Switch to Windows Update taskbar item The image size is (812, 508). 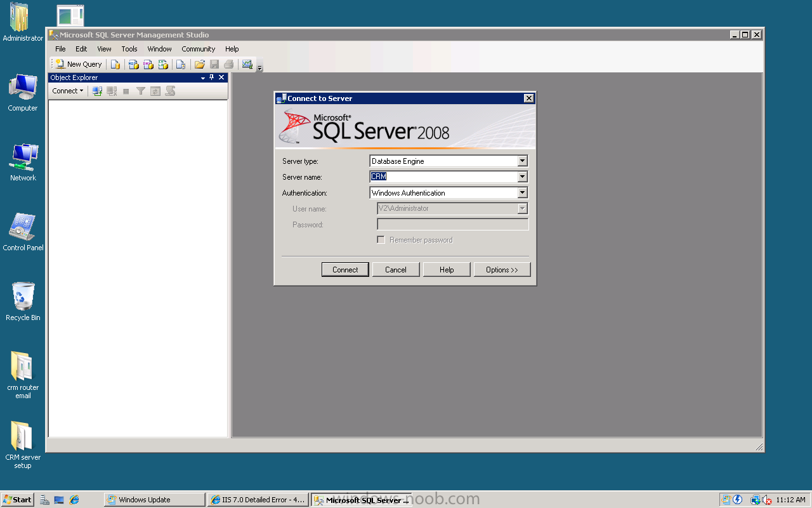pos(155,500)
